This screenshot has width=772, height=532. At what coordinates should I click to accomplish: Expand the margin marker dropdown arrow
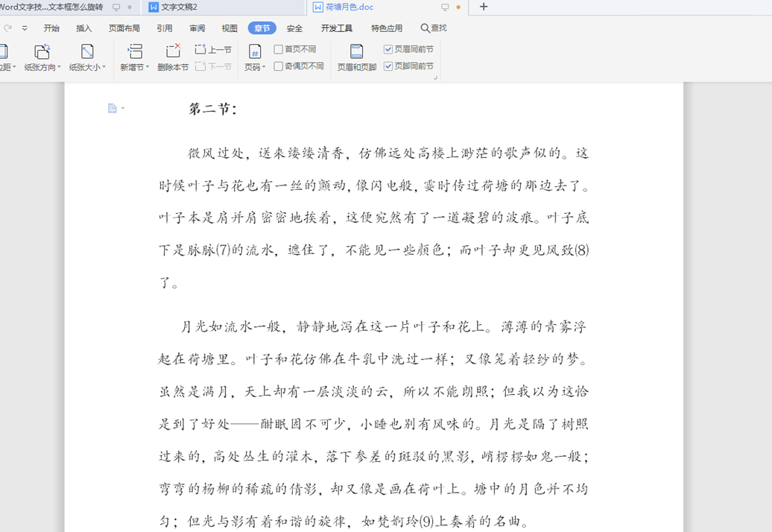click(123, 108)
